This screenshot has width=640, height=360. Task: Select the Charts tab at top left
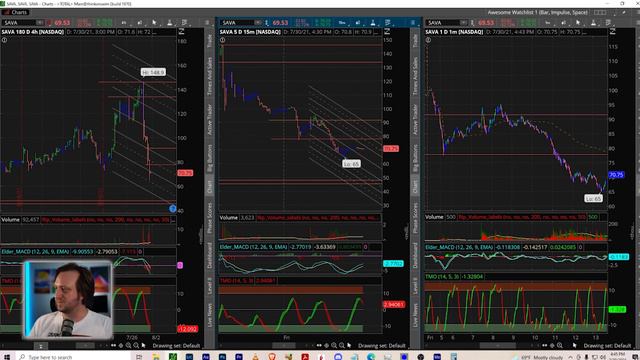click(15, 12)
